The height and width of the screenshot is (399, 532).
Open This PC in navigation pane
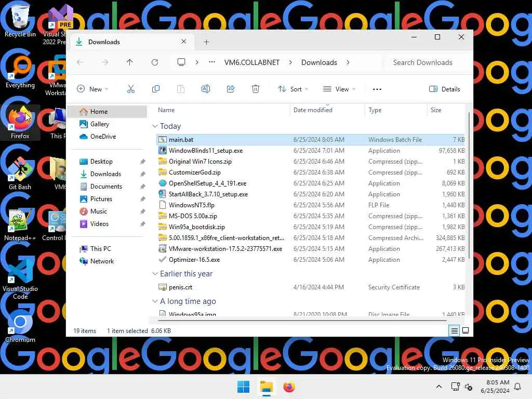point(107,249)
